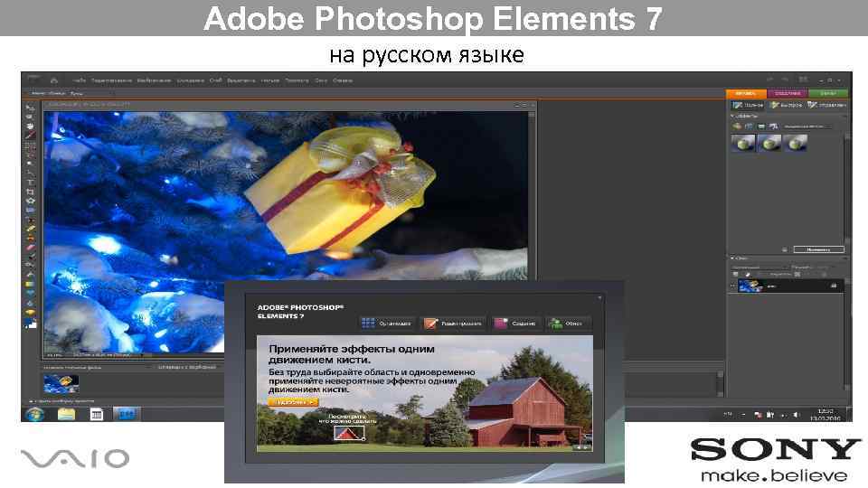868x488 pixels.
Task: Click the home icon in menu bar
Action: click(54, 80)
